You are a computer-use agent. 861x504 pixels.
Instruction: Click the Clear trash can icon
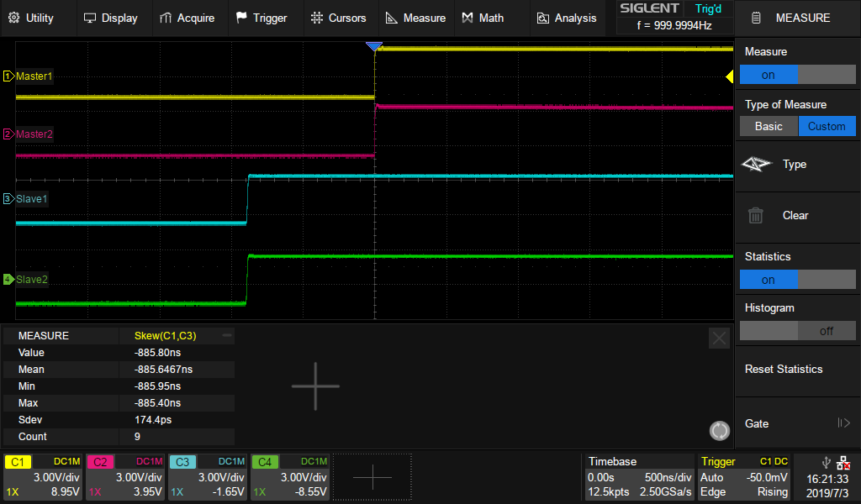click(756, 215)
